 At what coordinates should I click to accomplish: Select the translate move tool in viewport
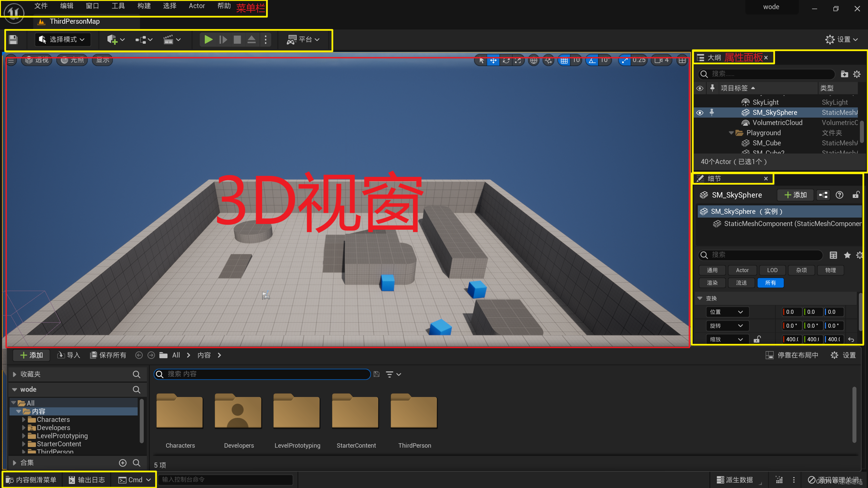click(493, 60)
